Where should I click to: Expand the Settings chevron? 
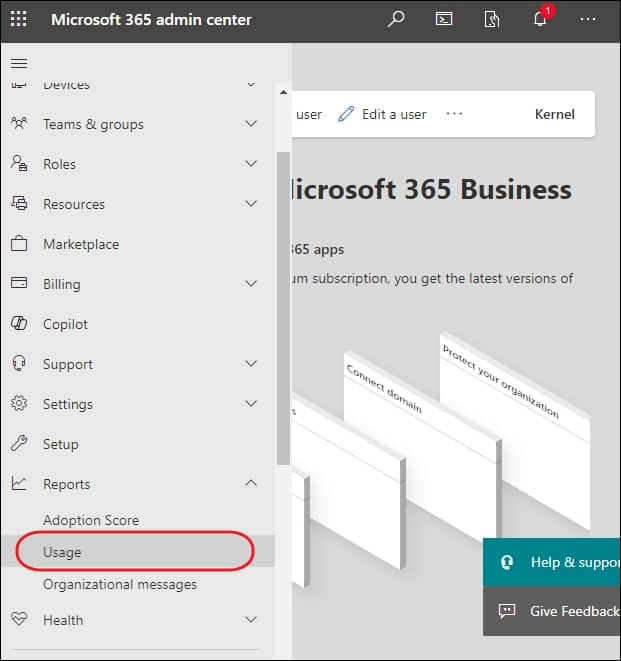251,403
